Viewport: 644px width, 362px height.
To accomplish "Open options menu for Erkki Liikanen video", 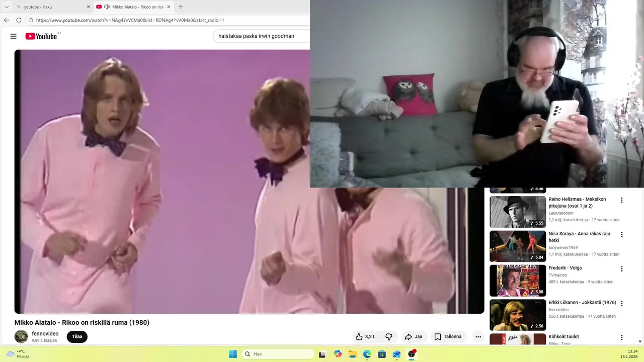I will click(x=622, y=304).
